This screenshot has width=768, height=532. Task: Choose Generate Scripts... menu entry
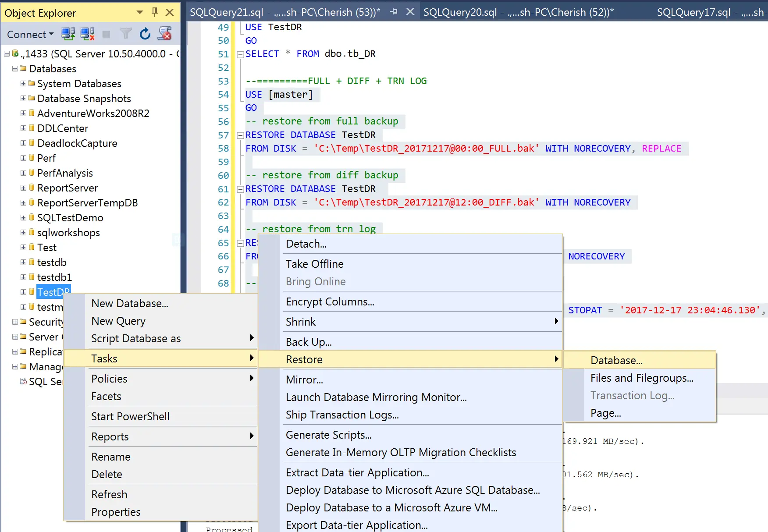pos(328,435)
